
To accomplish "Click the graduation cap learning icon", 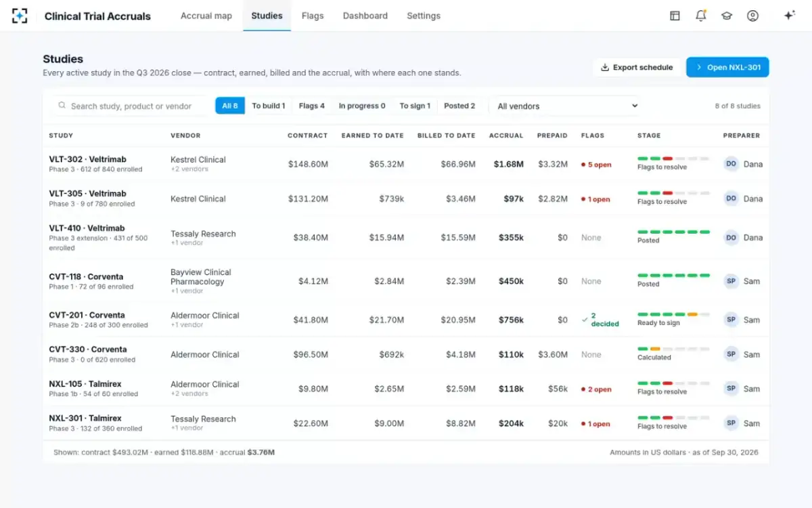I will pyautogui.click(x=727, y=16).
